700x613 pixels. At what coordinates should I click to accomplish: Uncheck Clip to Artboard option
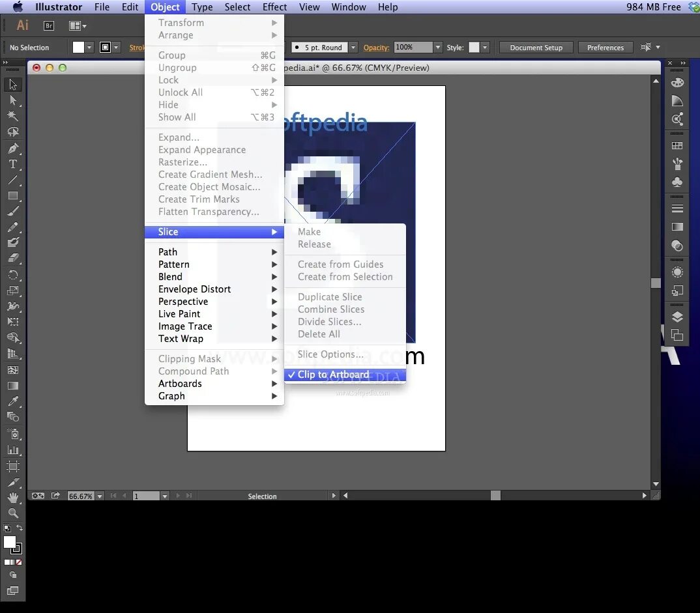pyautogui.click(x=345, y=375)
